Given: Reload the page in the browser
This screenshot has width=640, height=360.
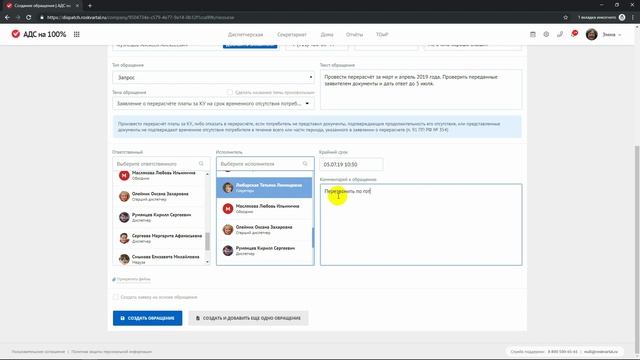Looking at the screenshot, I should [x=29, y=18].
